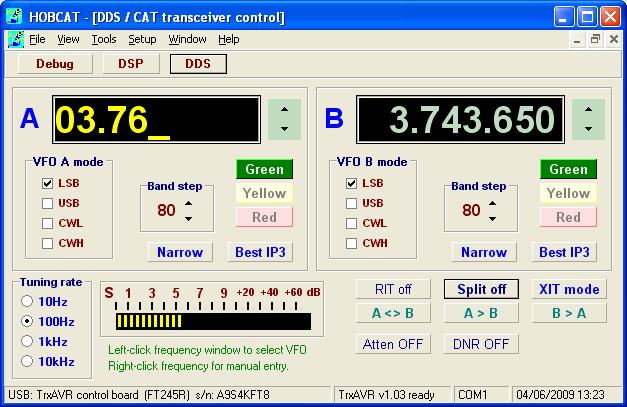Toggle the CWL checkbox in VFO B mode
Screen dimensions: 627x407
pos(352,223)
